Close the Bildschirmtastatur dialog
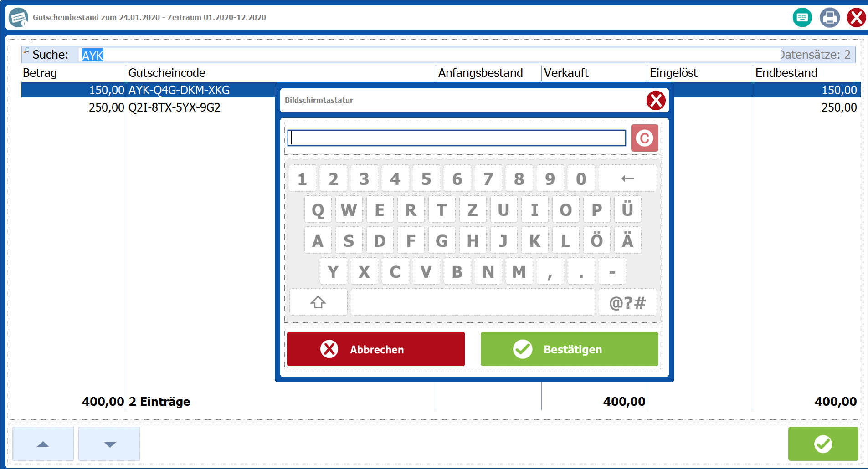The width and height of the screenshot is (868, 469). click(x=656, y=101)
